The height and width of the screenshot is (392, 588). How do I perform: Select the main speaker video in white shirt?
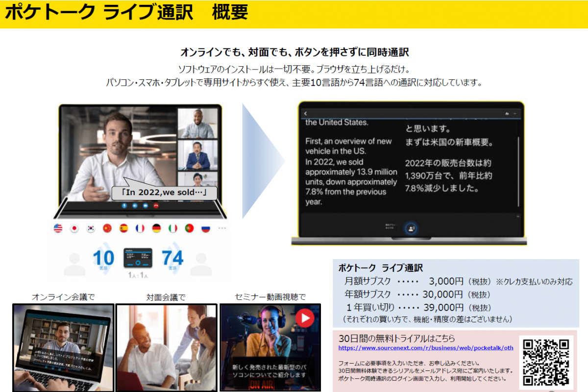tap(118, 153)
